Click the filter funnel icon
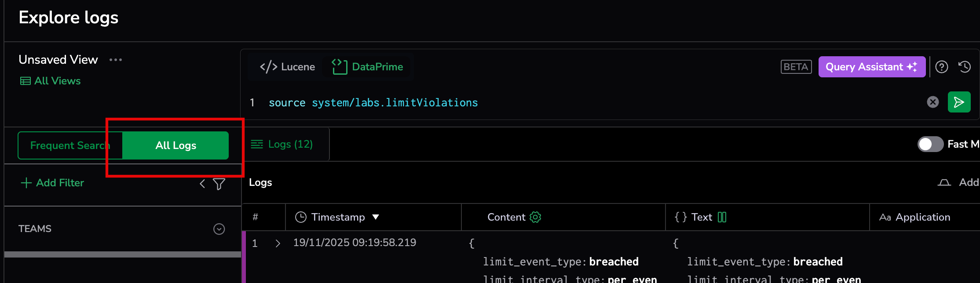Viewport: 980px width, 283px height. 219,184
